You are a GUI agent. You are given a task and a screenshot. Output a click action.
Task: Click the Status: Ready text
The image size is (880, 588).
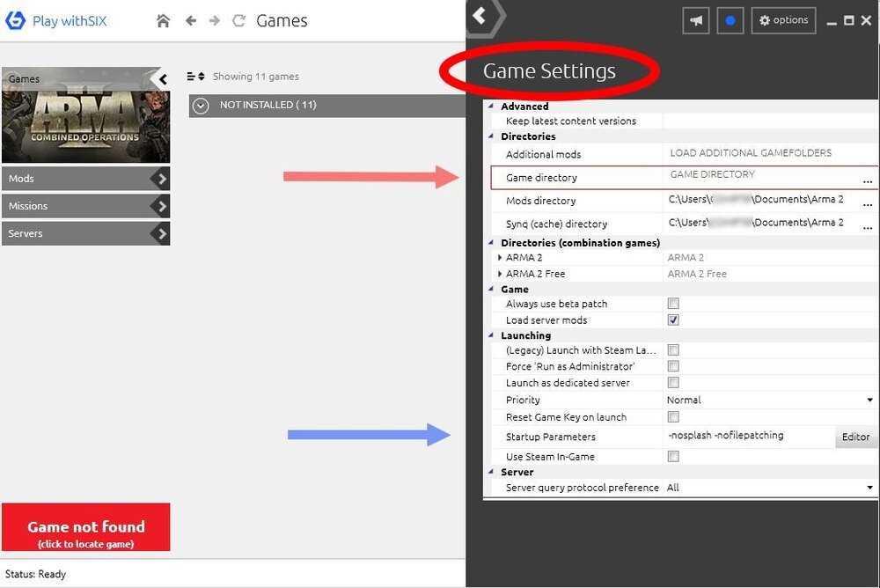tap(35, 574)
